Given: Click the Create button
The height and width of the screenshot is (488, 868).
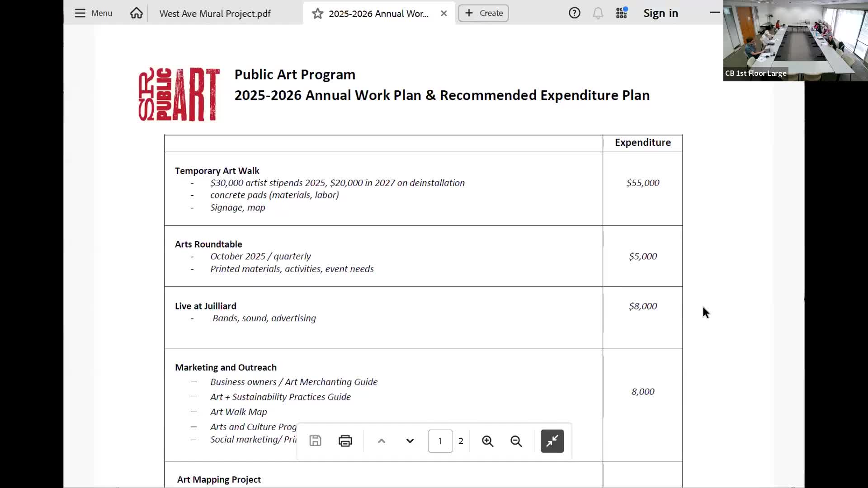Looking at the screenshot, I should click(x=483, y=13).
